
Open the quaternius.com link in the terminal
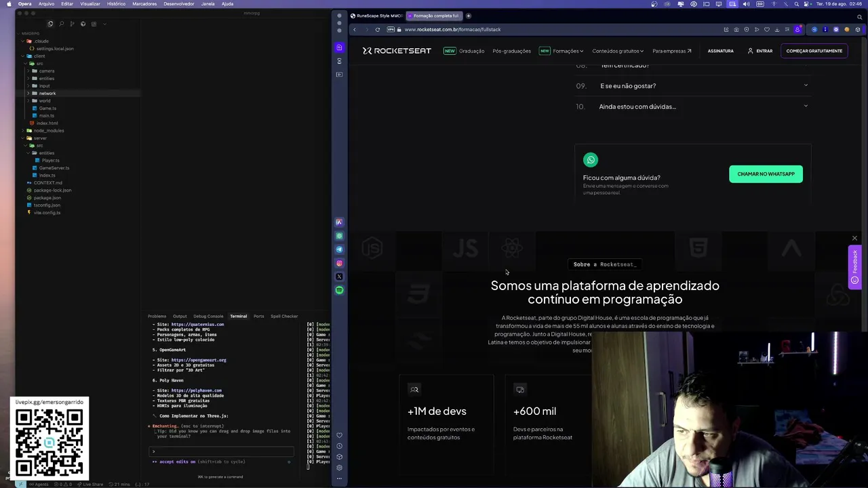click(197, 324)
